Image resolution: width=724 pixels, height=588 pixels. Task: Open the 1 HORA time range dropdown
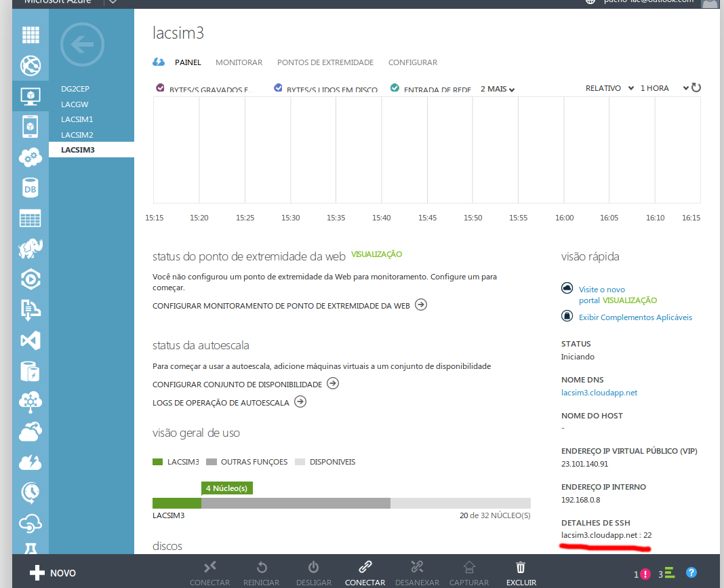click(664, 88)
